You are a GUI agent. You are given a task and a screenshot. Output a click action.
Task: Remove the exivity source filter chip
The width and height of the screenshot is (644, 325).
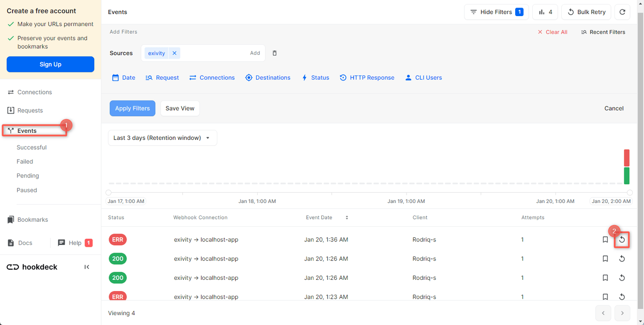(x=174, y=53)
